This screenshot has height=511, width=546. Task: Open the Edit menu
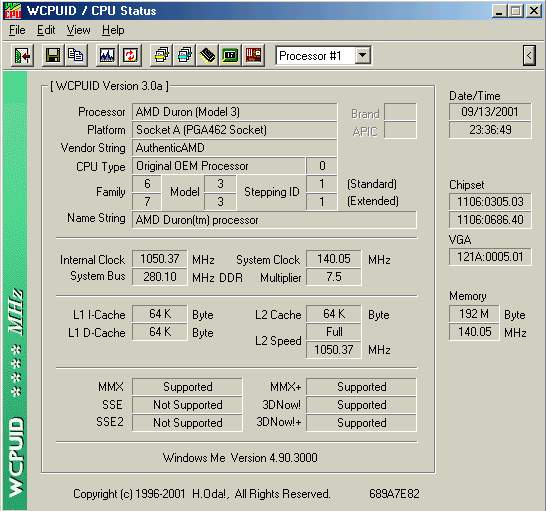(46, 30)
